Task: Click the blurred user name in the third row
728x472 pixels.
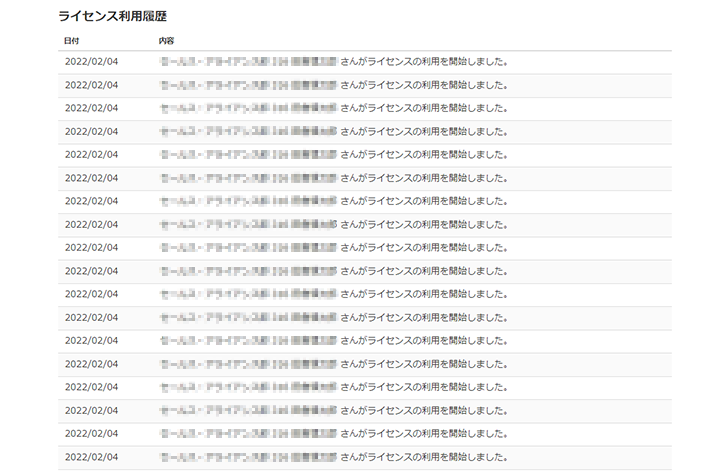Action: (x=247, y=108)
